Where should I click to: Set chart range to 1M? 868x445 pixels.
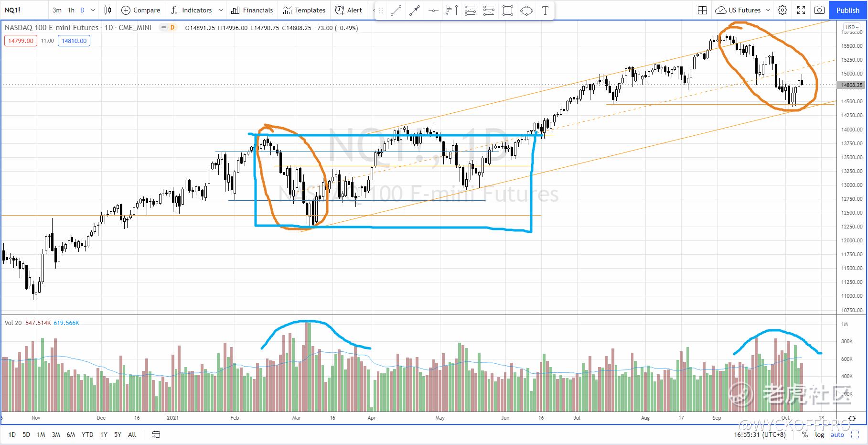point(41,434)
